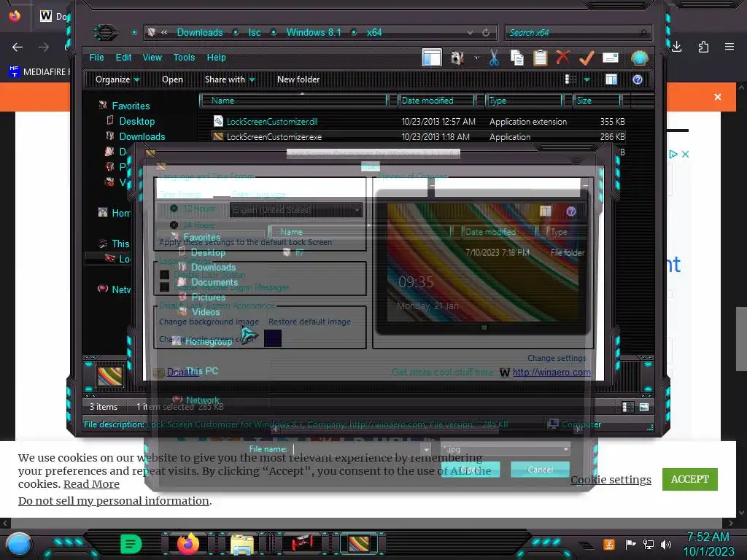
Task: Click the dark blue login screen color swatch
Action: [x=273, y=338]
